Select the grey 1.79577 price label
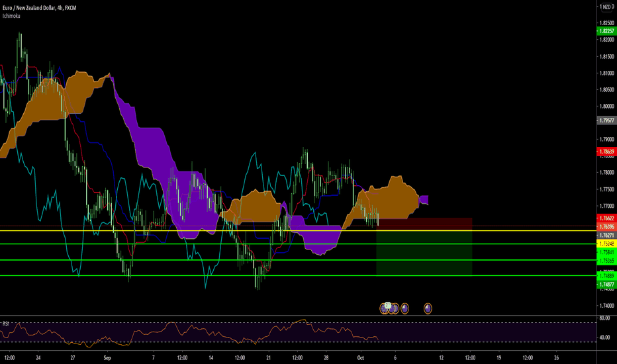 point(606,120)
